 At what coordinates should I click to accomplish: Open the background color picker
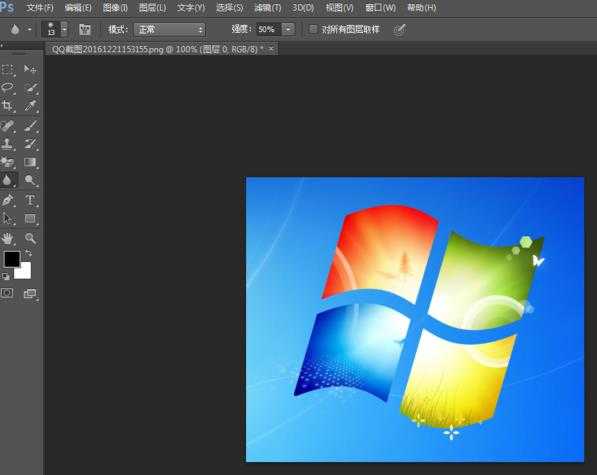point(25,273)
